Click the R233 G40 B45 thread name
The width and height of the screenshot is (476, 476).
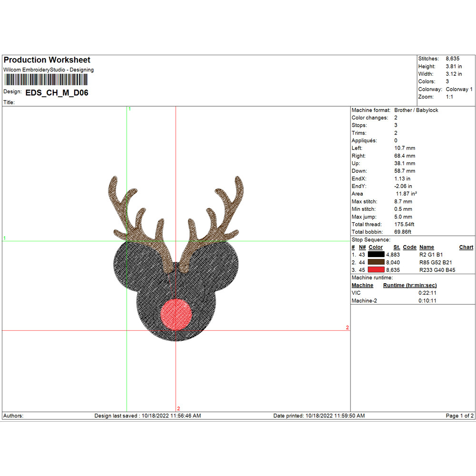[437, 270]
